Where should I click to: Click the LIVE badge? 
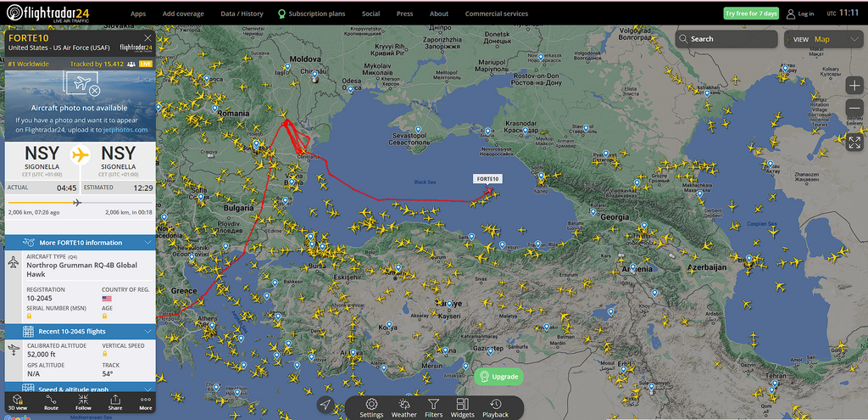146,64
